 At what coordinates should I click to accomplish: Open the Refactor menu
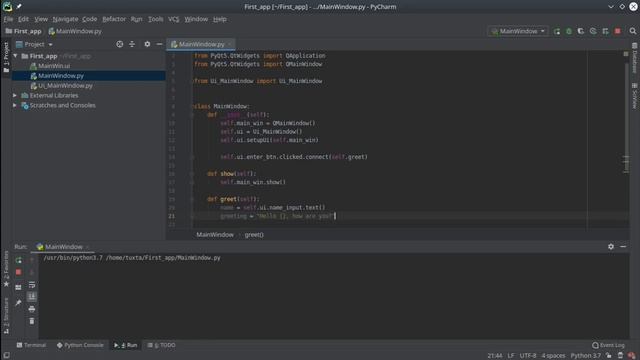(x=114, y=19)
